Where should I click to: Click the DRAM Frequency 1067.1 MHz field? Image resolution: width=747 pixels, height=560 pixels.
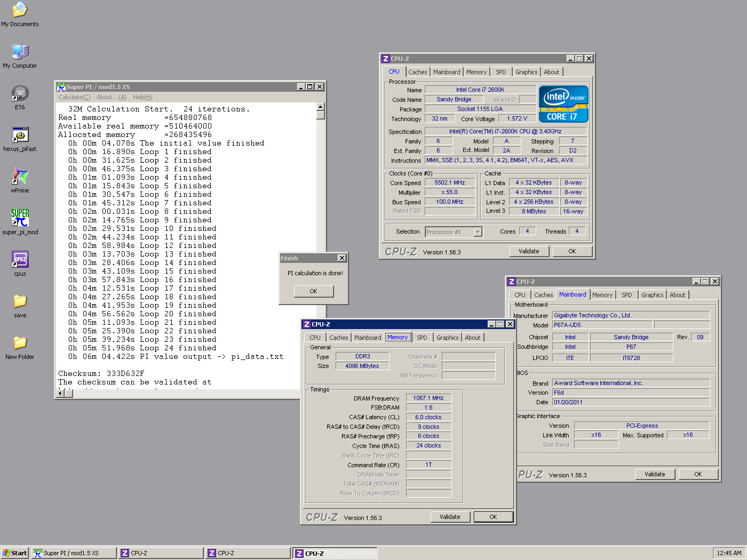[428, 398]
